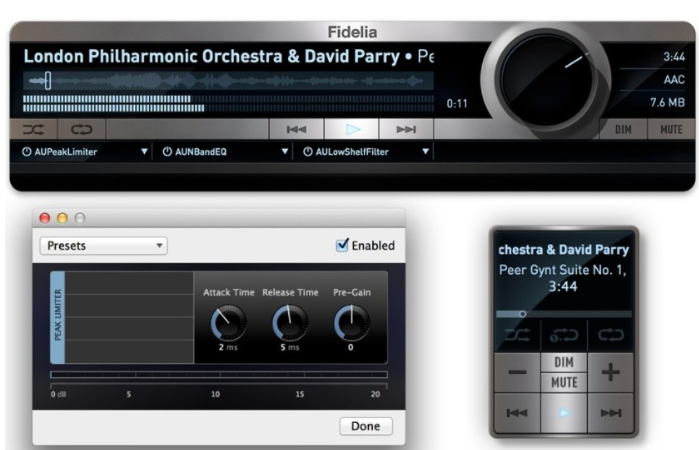This screenshot has height=450, width=699.
Task: Click MUTE button in main player
Action: pyautogui.click(x=671, y=130)
